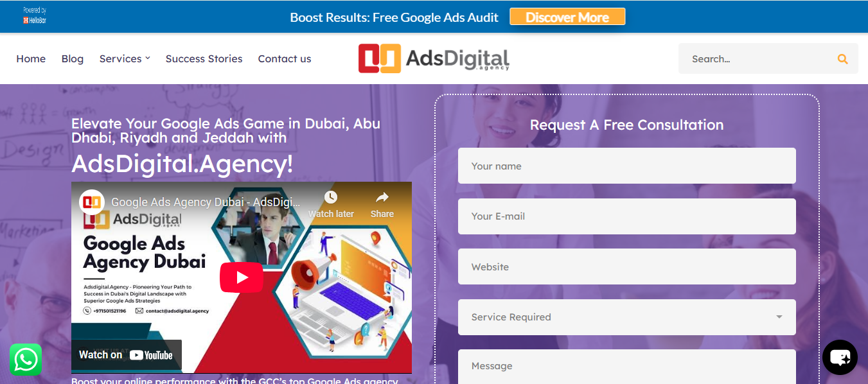Click the HelloBar powered-by logo
This screenshot has width=868, height=384.
35,16
